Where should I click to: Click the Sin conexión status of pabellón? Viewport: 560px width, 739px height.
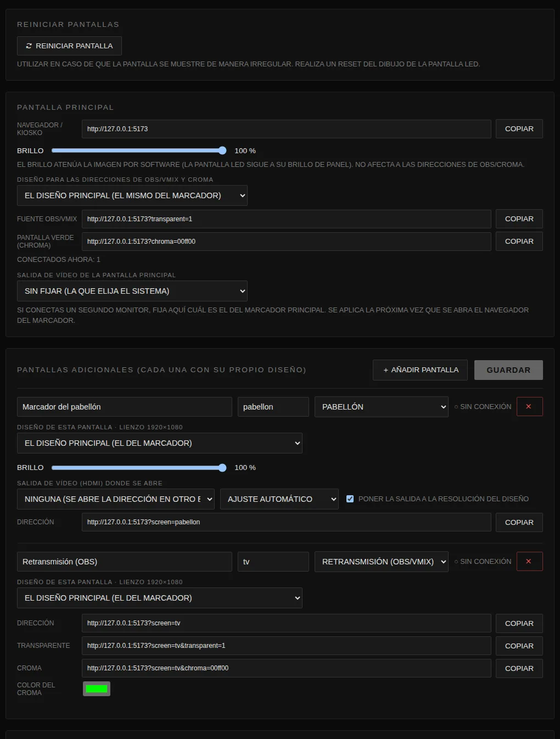click(x=483, y=407)
